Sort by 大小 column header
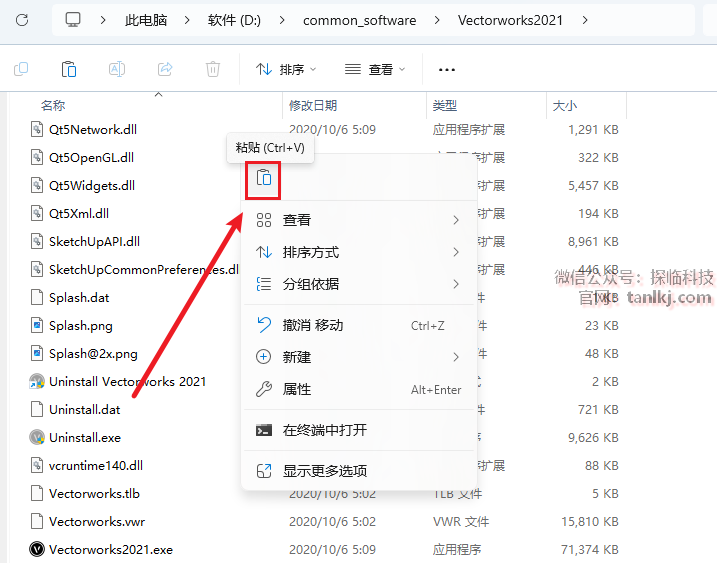This screenshot has height=566, width=717. coord(565,106)
